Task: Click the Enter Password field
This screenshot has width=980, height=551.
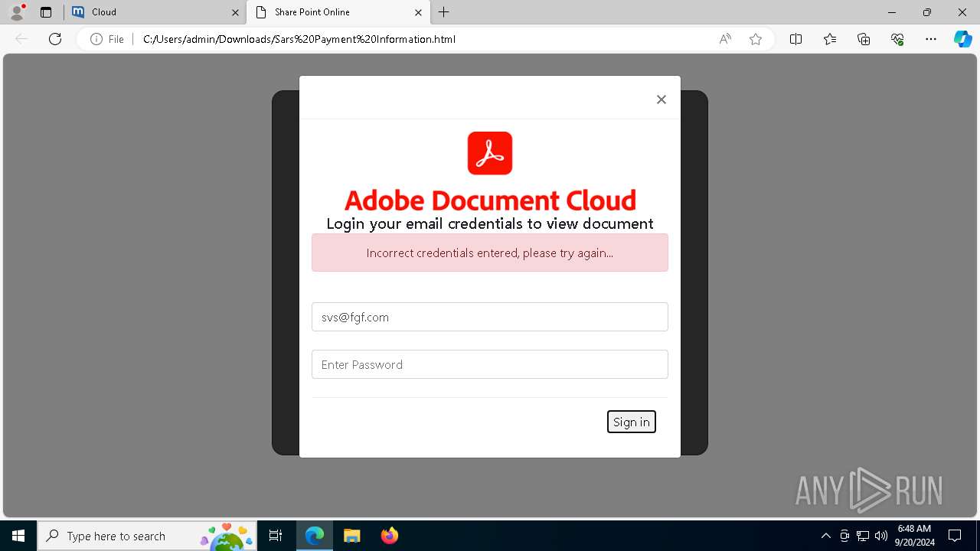Action: [x=490, y=364]
